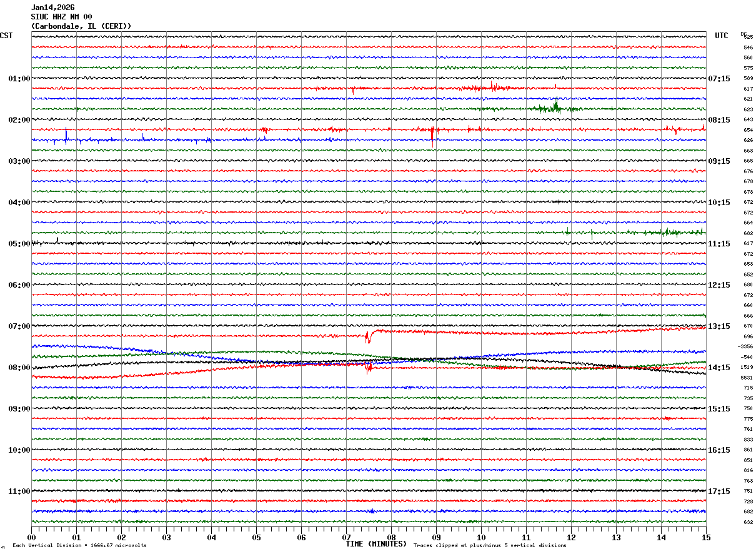This screenshot has height=554, width=756.
Task: Click the 02:00 CST time label
Action: point(19,120)
